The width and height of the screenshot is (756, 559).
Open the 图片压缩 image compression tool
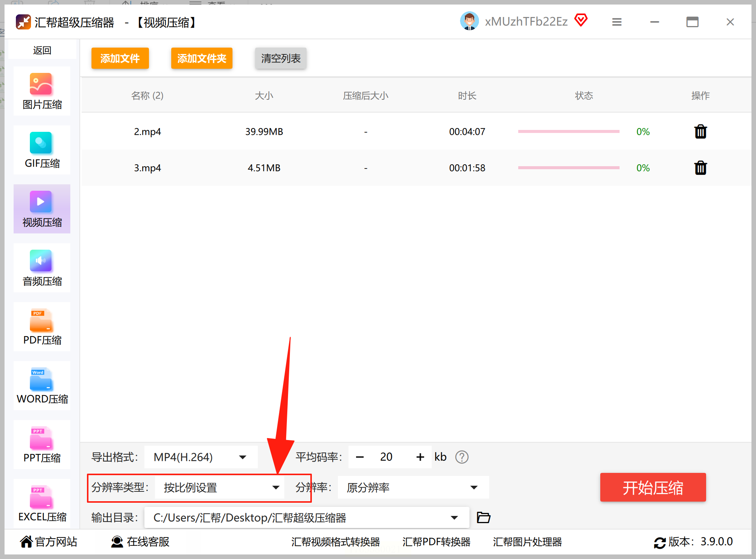click(42, 91)
